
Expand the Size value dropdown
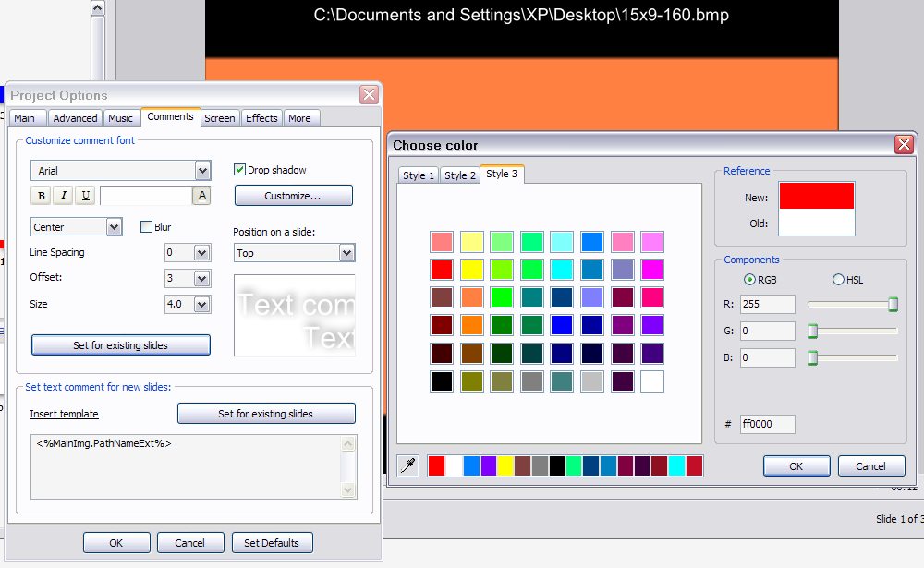point(201,304)
